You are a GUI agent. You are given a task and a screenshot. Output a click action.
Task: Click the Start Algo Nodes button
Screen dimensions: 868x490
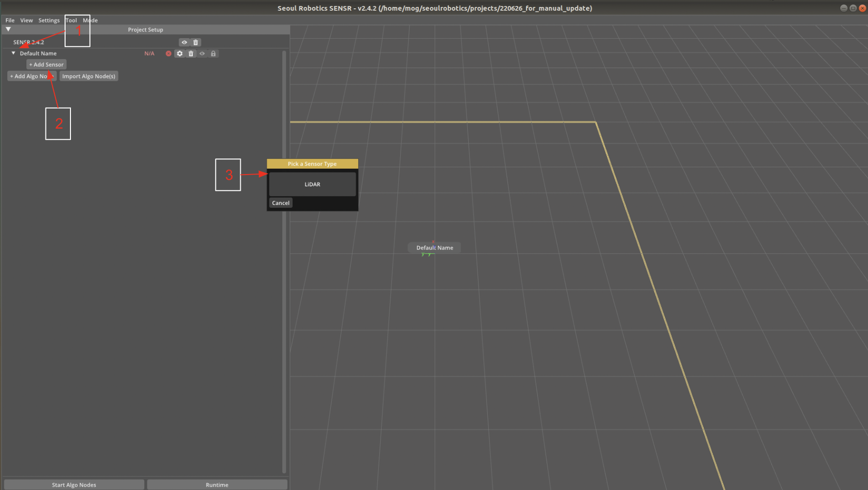click(74, 485)
